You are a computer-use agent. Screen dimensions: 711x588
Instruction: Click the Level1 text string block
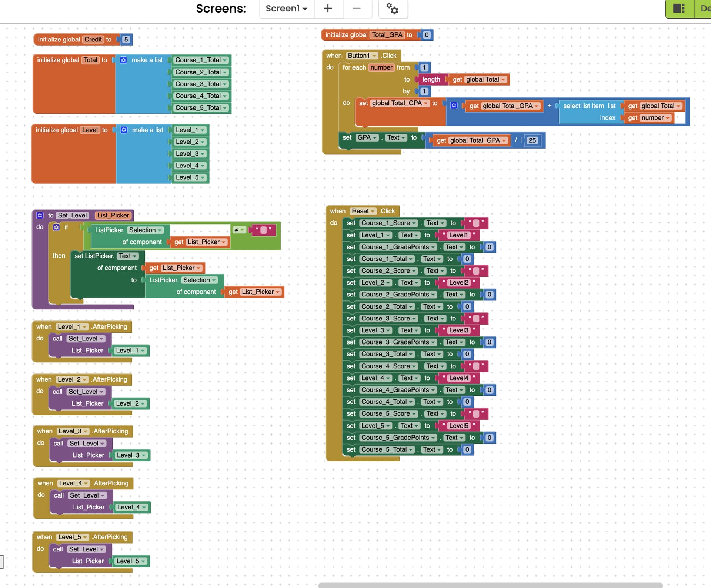tap(458, 235)
